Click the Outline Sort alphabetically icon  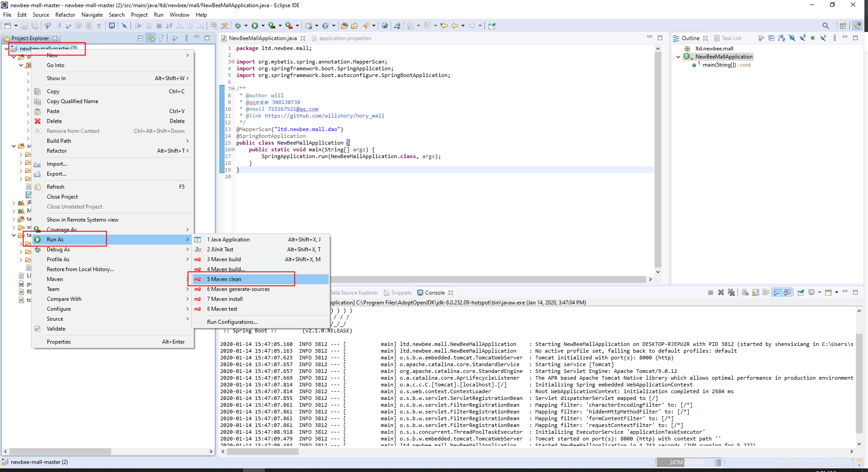point(782,38)
